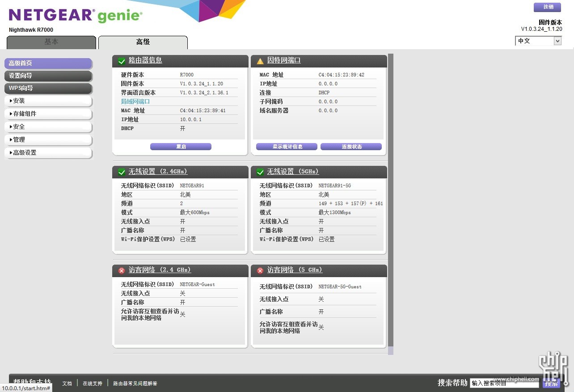Click red X icon beside 访客网络 (2.4 GHz)
This screenshot has width=574, height=392.
click(122, 270)
